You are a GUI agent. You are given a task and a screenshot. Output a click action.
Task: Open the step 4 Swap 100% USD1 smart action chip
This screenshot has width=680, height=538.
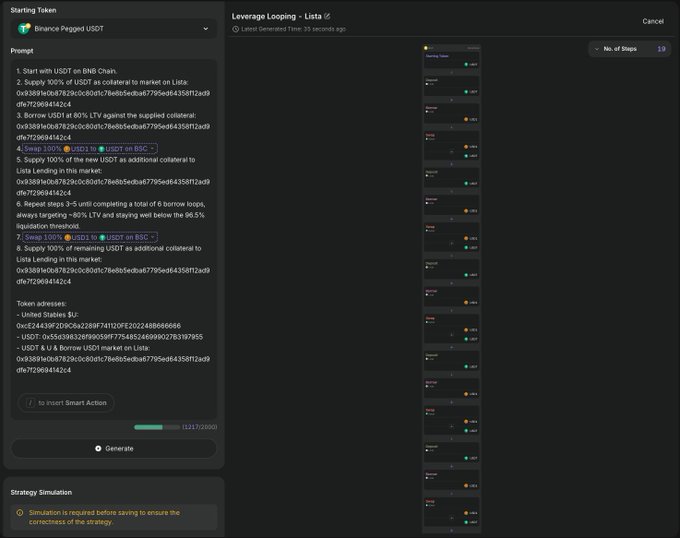tap(90, 149)
